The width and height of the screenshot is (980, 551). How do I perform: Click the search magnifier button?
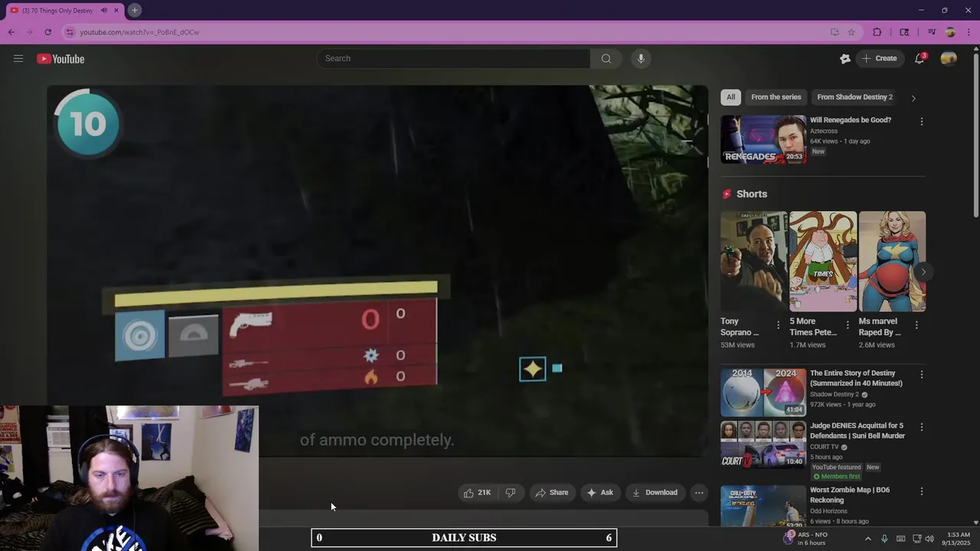(606, 58)
